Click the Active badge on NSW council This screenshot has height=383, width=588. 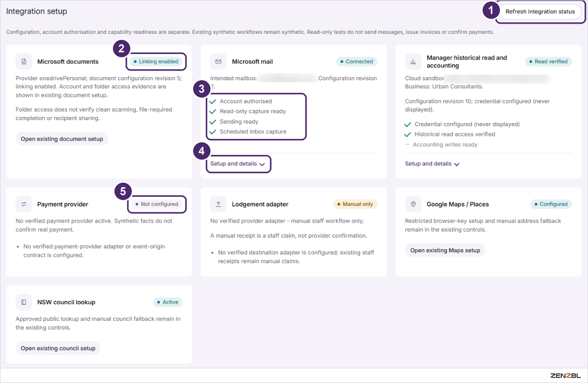pyautogui.click(x=167, y=302)
